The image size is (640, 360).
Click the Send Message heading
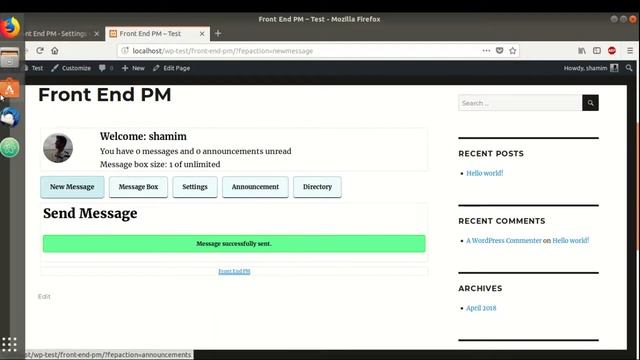tap(90, 213)
